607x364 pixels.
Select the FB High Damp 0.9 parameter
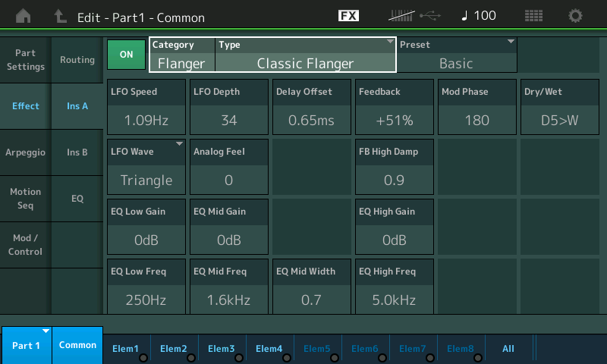pos(395,167)
